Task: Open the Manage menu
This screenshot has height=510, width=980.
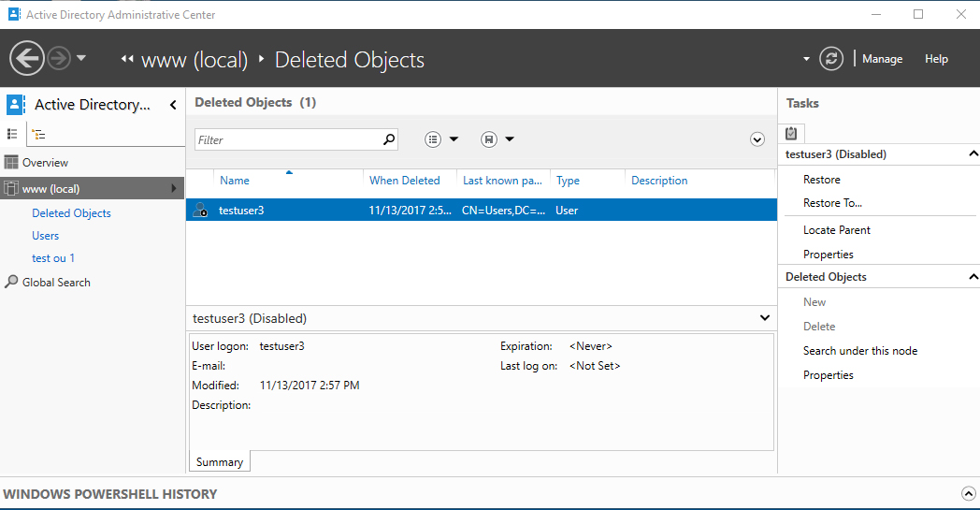Action: (x=882, y=59)
